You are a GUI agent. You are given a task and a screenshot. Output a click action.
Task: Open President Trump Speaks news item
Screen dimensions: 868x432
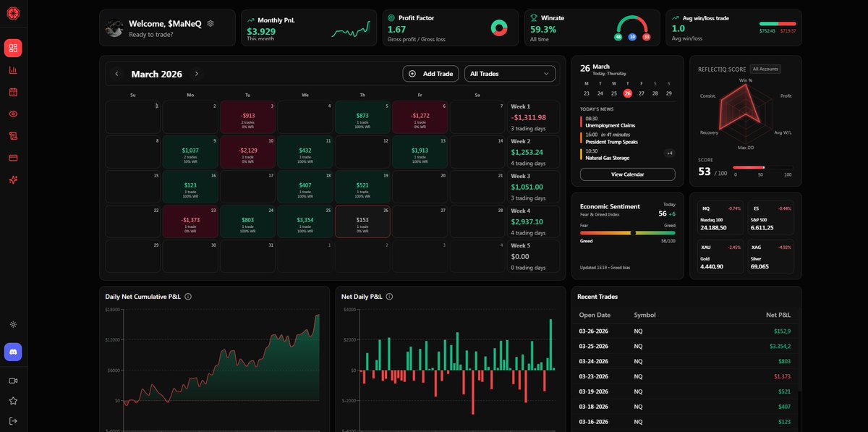[628, 137]
